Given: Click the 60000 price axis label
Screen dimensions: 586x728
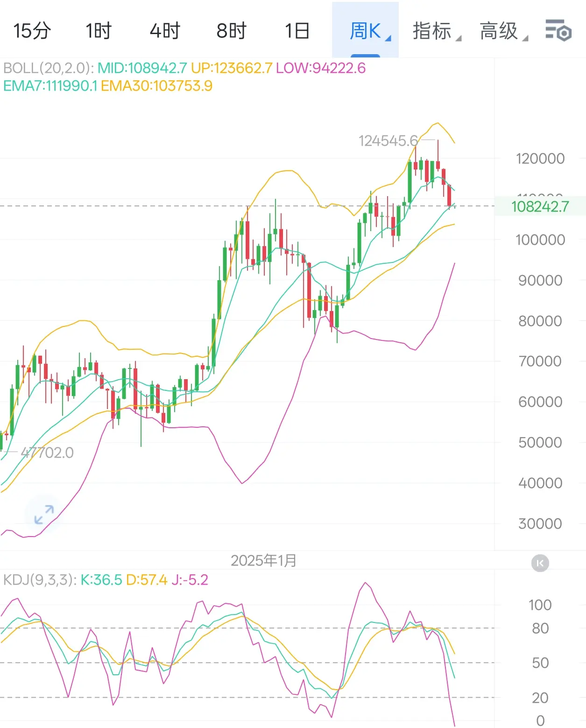Looking at the screenshot, I should coord(540,402).
